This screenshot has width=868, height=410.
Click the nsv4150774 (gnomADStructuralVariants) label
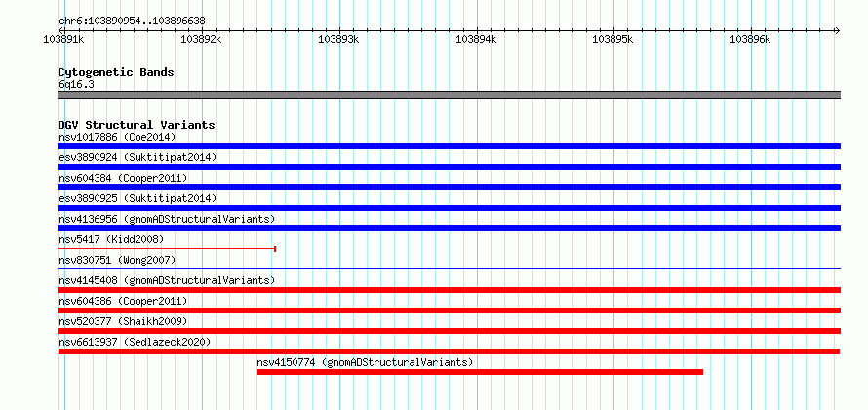pos(365,362)
